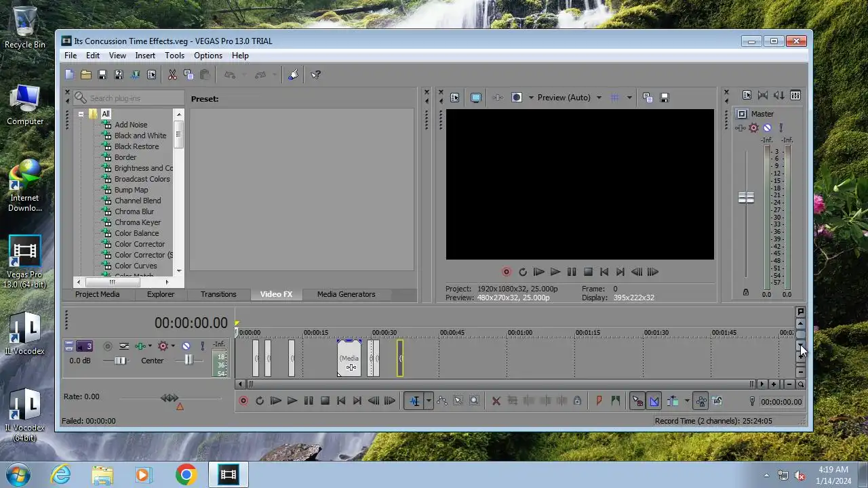Click the Master FX gear icon

point(753,127)
